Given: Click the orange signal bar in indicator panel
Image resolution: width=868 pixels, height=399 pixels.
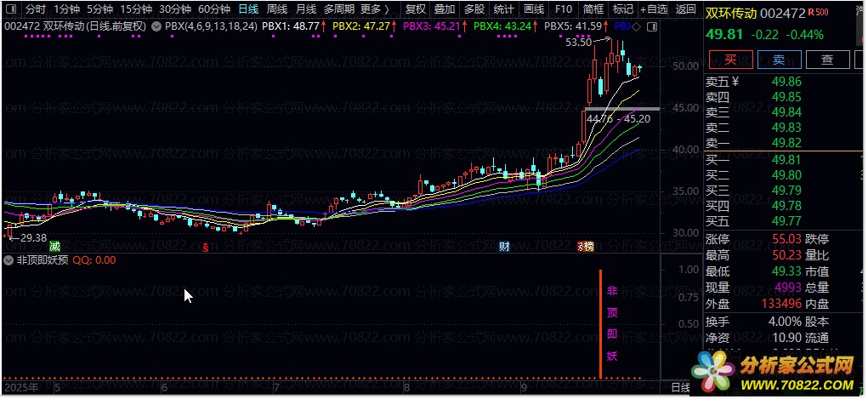Looking at the screenshot, I should 600,323.
